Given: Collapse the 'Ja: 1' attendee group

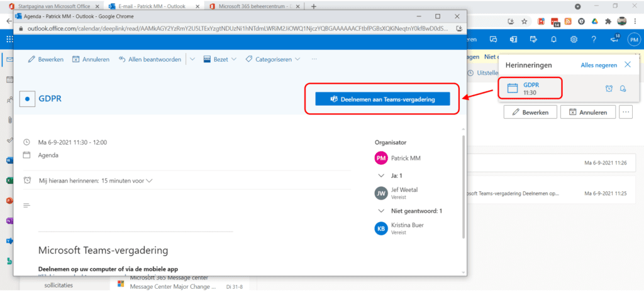Looking at the screenshot, I should point(380,176).
